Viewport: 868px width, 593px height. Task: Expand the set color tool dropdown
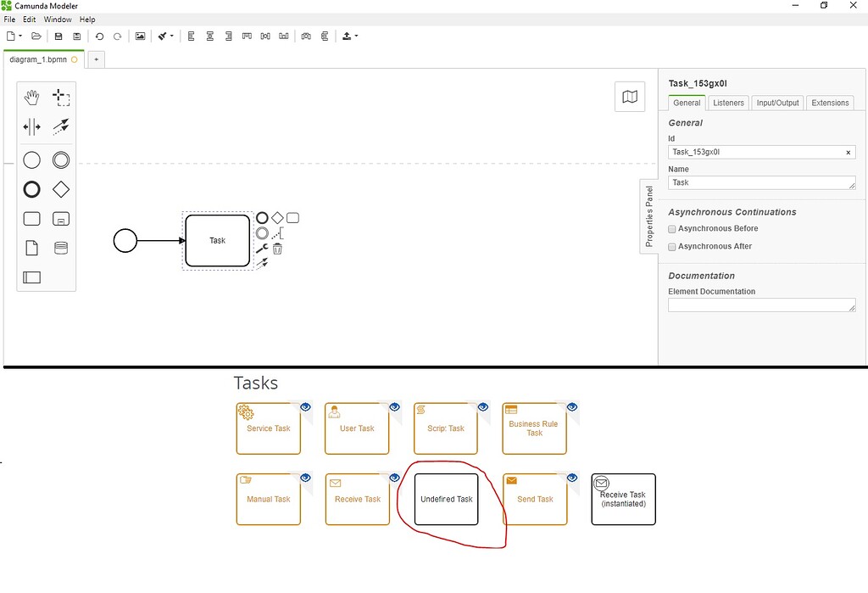[x=172, y=36]
